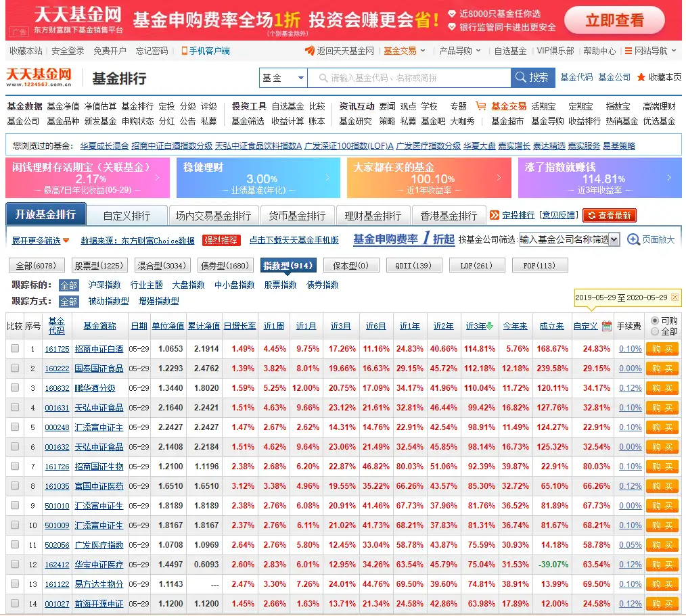Image resolution: width=686 pixels, height=616 pixels.
Task: Select the 可购 radio button
Action: [654, 321]
